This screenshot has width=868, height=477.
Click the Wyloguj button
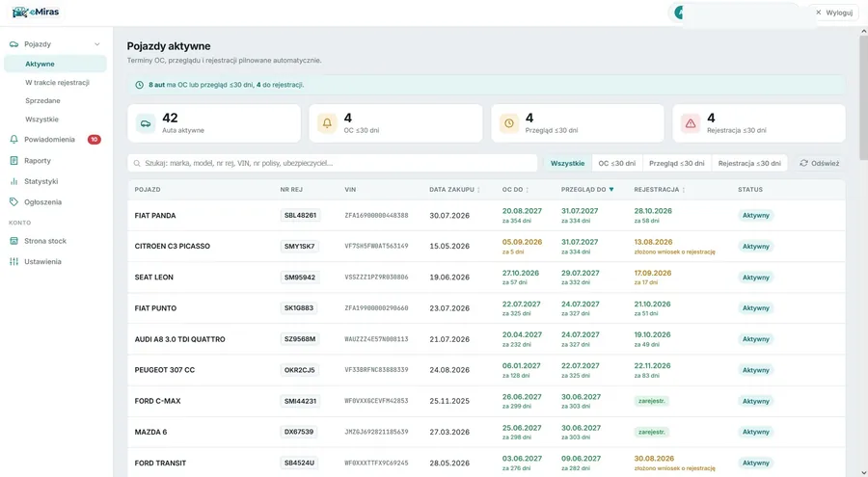(x=833, y=13)
